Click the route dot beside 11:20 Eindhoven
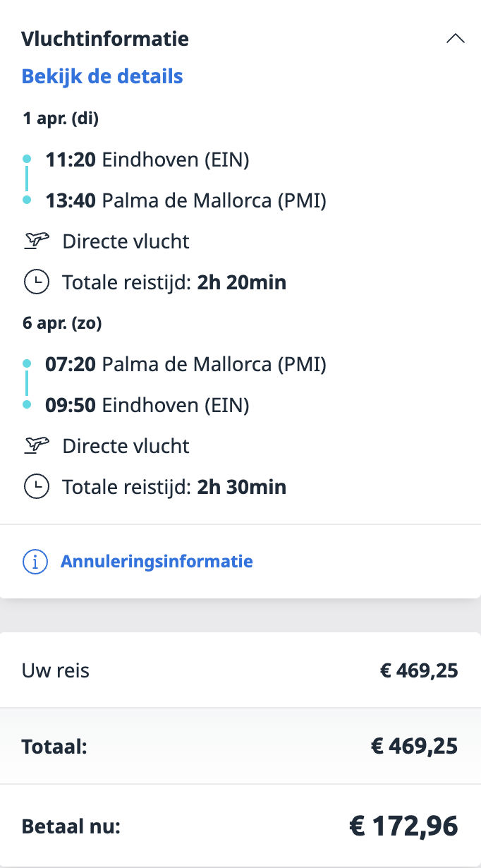The width and height of the screenshot is (481, 868). pyautogui.click(x=27, y=158)
